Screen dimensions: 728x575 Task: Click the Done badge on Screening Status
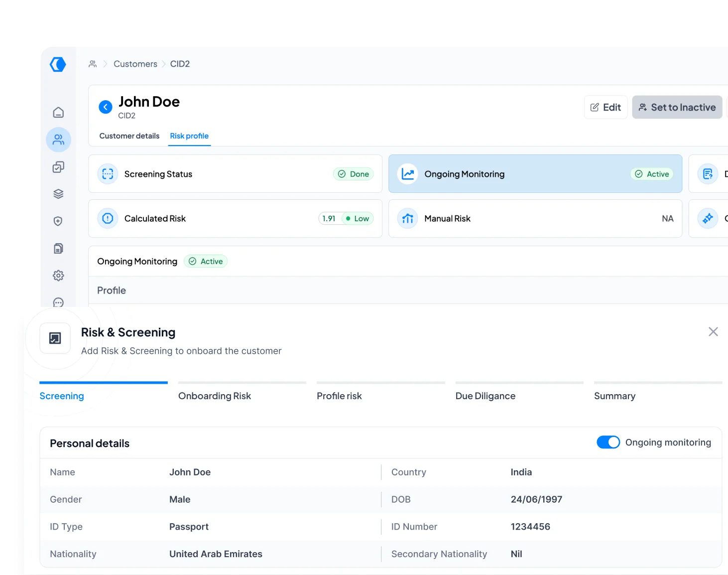point(353,174)
